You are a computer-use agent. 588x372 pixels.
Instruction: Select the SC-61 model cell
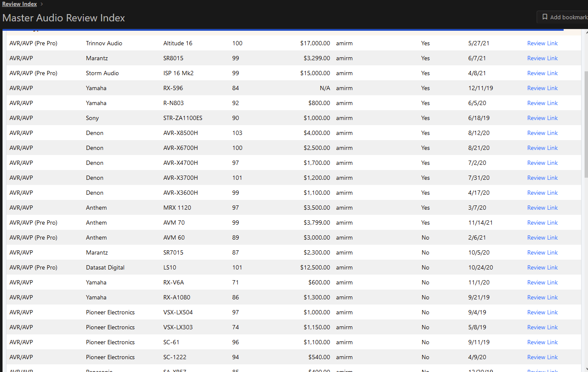click(171, 342)
